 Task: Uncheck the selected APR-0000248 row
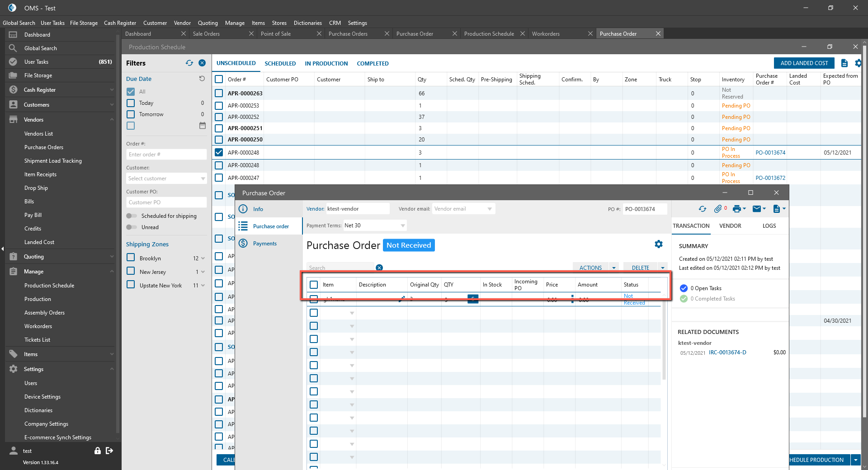(x=219, y=152)
